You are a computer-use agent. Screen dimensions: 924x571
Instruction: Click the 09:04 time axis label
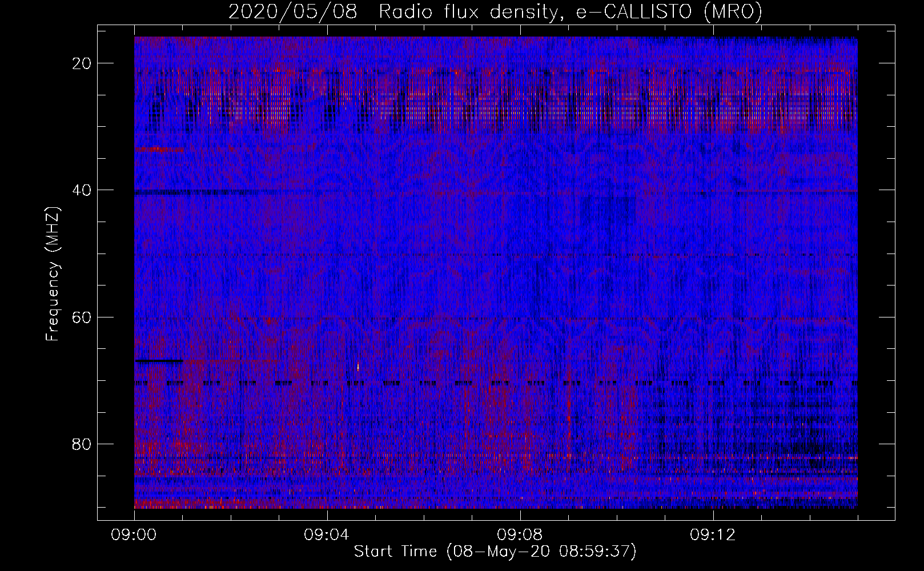[327, 535]
